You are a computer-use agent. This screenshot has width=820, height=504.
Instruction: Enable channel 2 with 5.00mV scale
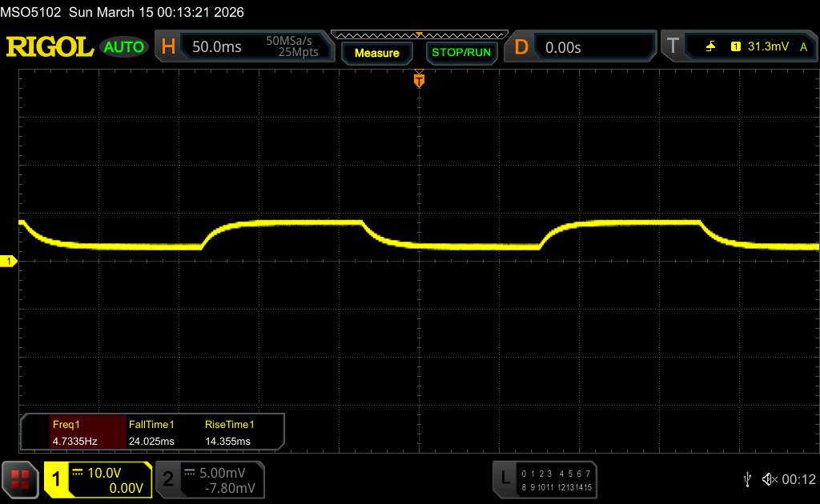[x=210, y=479]
